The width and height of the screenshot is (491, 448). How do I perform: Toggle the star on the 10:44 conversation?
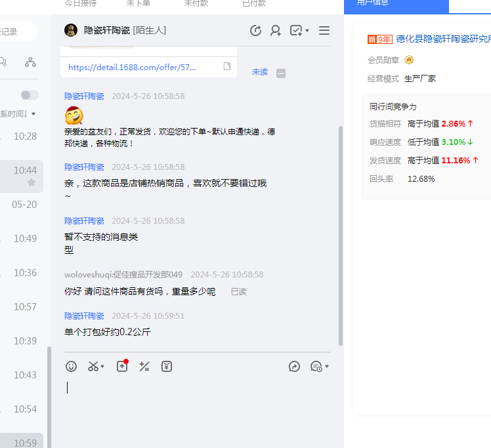(32, 182)
